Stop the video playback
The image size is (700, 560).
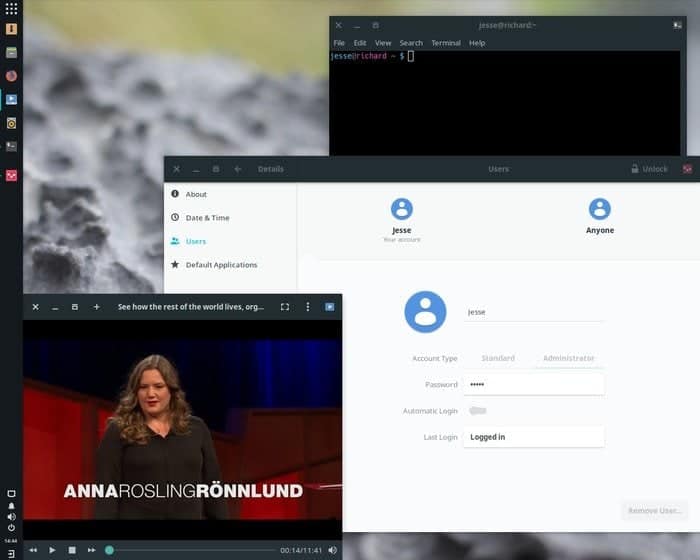(72, 550)
